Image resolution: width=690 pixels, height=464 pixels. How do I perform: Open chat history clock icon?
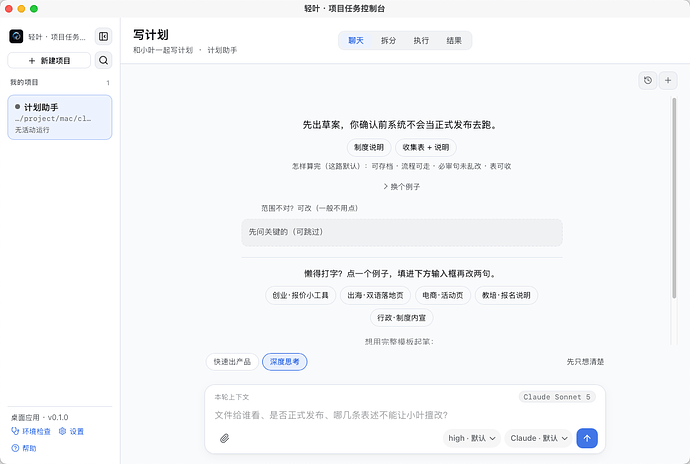pyautogui.click(x=648, y=80)
